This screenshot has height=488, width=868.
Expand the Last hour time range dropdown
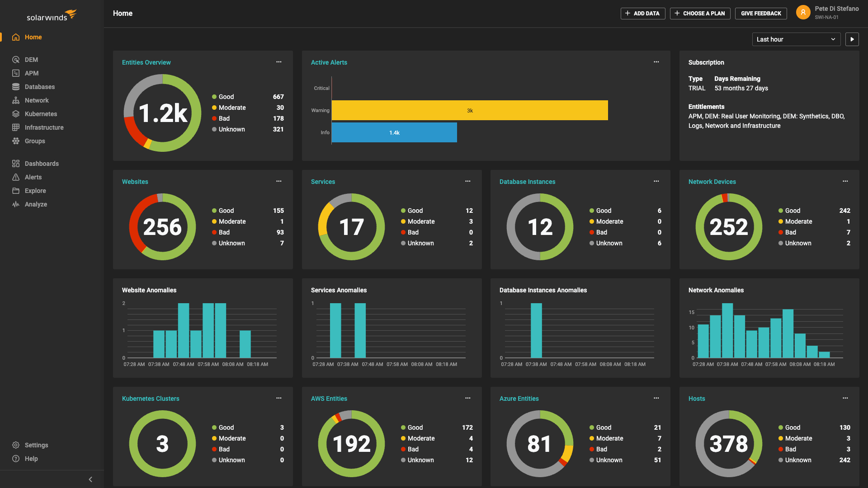pos(796,39)
